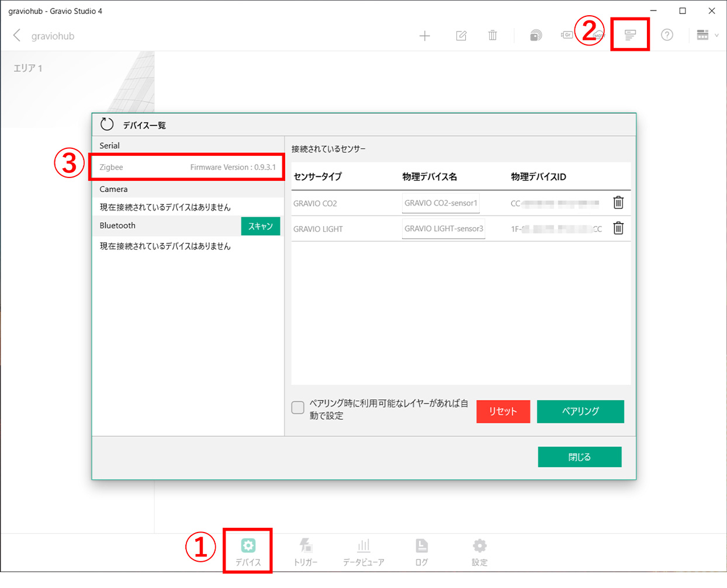Open the sensor wireless icon in toolbar
Screen dimensions: 727x588
point(535,36)
